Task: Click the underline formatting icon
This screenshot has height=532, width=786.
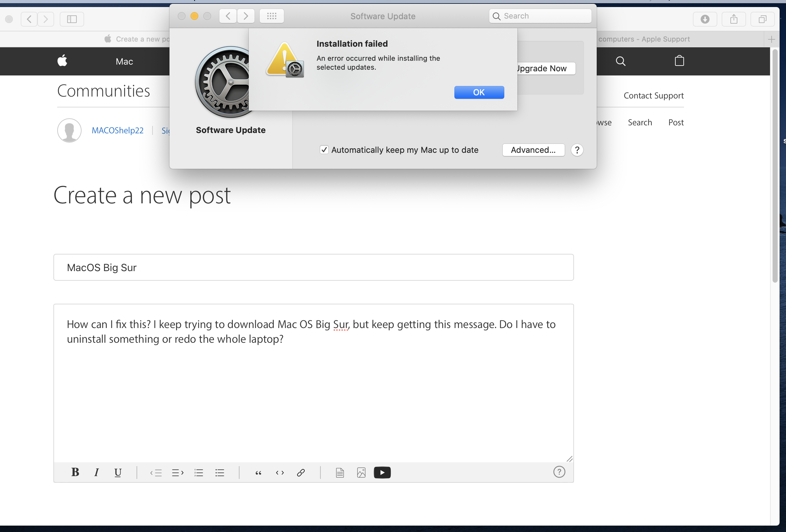Action: 118,472
